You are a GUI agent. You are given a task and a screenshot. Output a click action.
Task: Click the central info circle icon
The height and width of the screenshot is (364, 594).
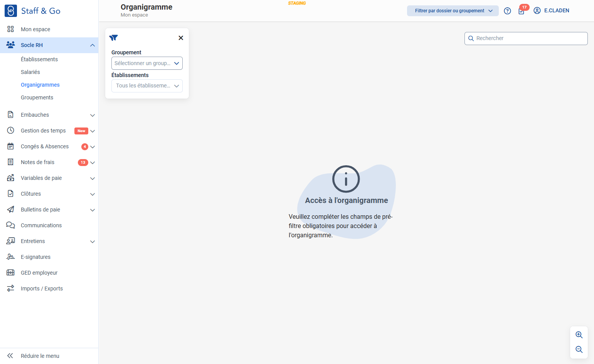pyautogui.click(x=346, y=179)
